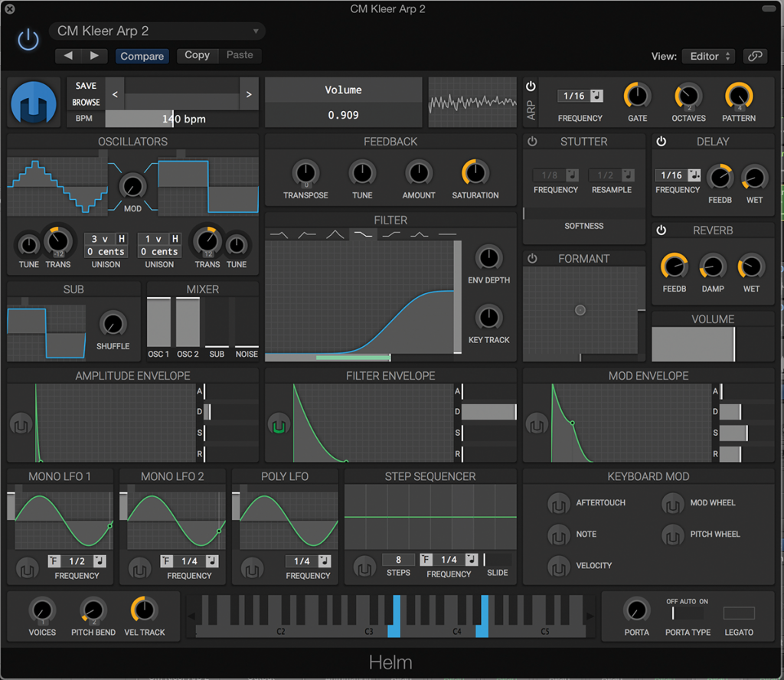The width and height of the screenshot is (784, 680).
Task: Select the band pass filter shape
Action: (x=335, y=234)
